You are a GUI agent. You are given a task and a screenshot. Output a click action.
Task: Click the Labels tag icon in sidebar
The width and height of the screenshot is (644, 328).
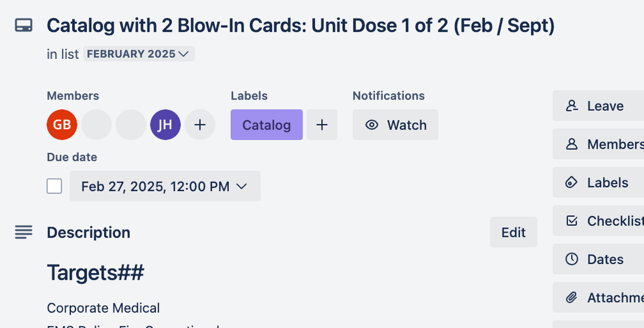[572, 182]
